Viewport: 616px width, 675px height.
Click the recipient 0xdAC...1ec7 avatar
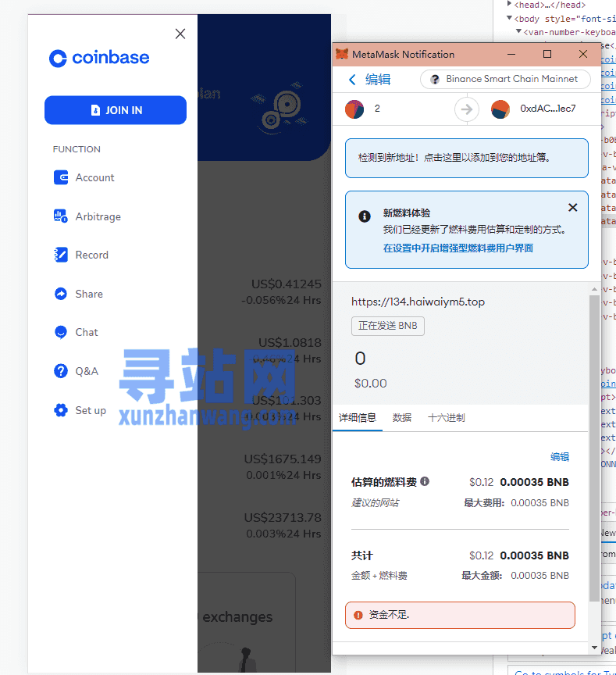pyautogui.click(x=500, y=109)
